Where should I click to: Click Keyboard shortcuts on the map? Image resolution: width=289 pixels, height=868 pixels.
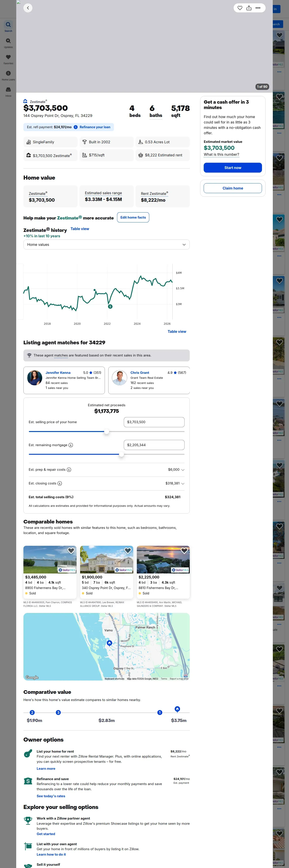tap(114, 679)
